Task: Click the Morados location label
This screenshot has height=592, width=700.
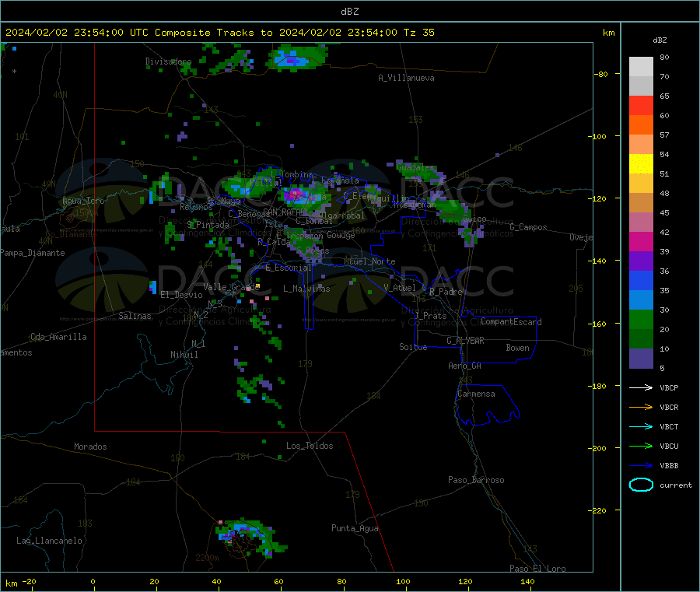Action: tap(90, 447)
